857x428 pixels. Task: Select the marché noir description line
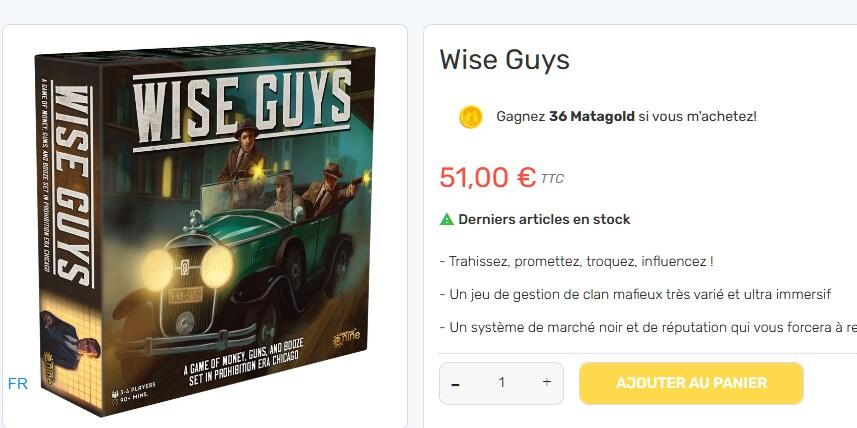coord(648,327)
